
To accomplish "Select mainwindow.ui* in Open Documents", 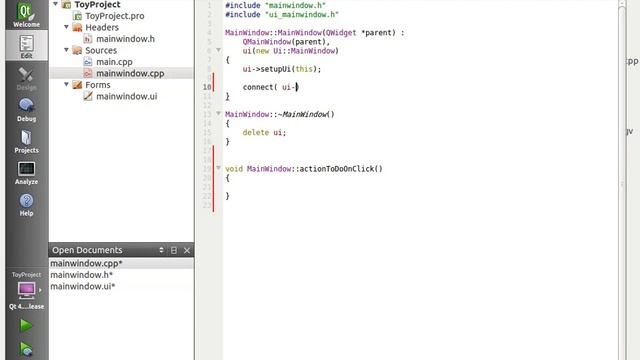I will [121, 286].
